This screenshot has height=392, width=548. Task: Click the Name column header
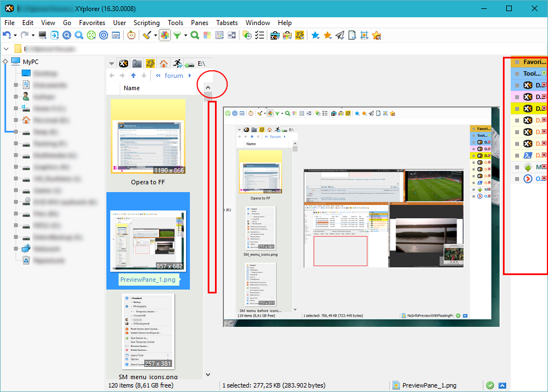coord(132,88)
